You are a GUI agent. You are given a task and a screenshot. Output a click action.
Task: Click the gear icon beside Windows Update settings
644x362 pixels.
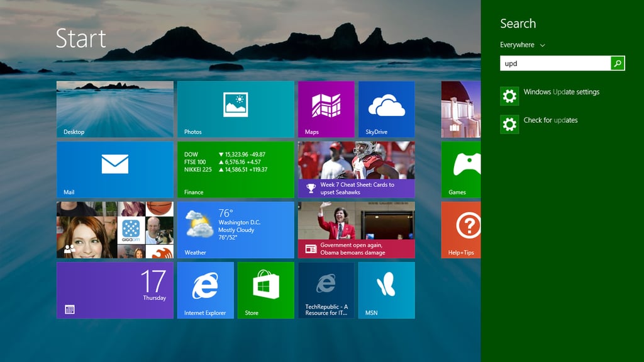point(509,96)
